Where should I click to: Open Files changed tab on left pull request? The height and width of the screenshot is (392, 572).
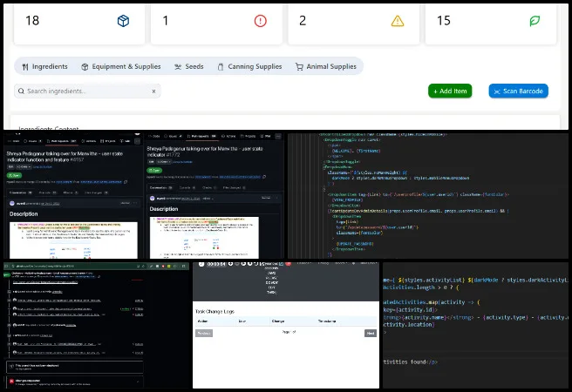pyautogui.click(x=96, y=193)
